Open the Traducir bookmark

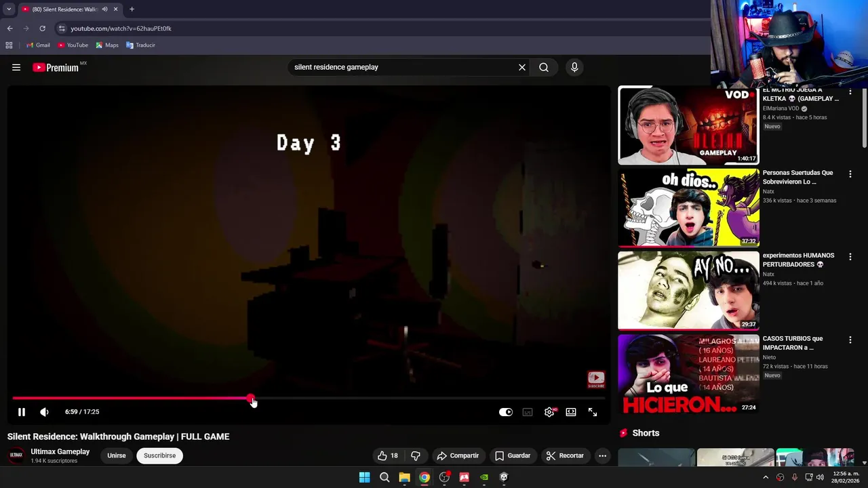[140, 45]
